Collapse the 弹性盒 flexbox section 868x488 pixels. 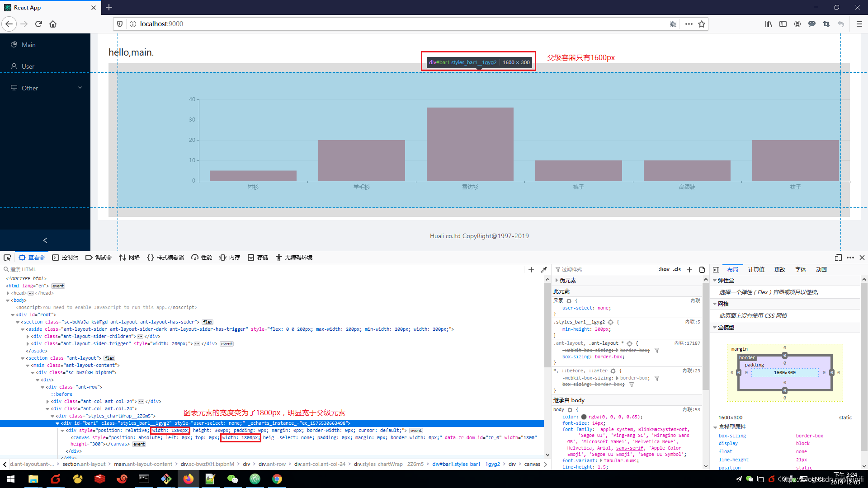coord(715,281)
